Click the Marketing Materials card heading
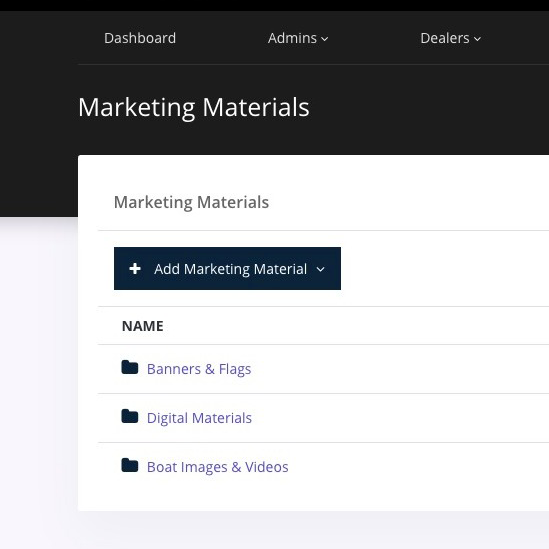Image resolution: width=549 pixels, height=549 pixels. coord(191,202)
